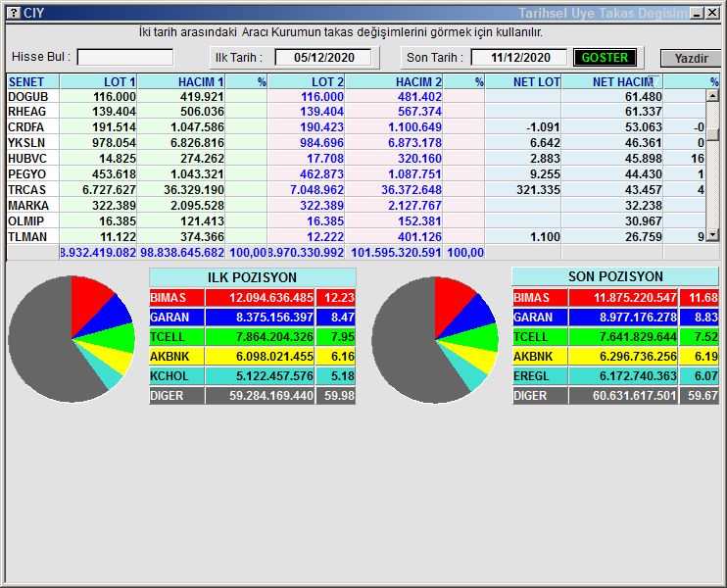
Task: Click scroll down arrow of table
Action: pos(712,235)
